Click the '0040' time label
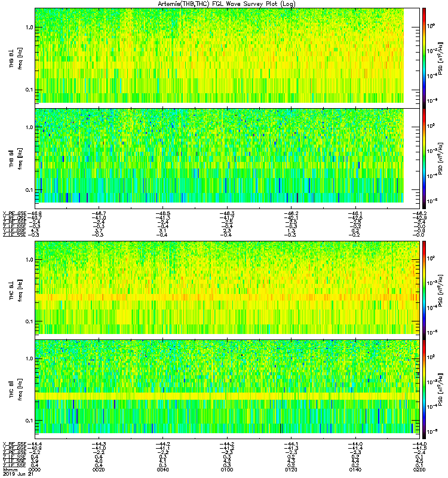The width and height of the screenshot is (448, 478). pyautogui.click(x=162, y=470)
